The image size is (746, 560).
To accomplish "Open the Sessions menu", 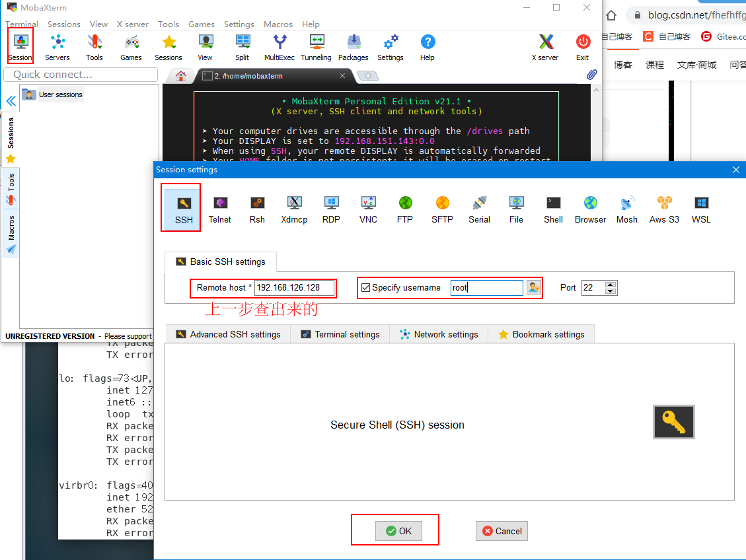I will click(63, 24).
